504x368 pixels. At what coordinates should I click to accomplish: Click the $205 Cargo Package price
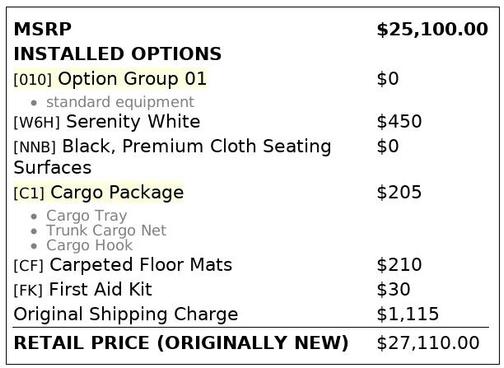click(x=399, y=192)
